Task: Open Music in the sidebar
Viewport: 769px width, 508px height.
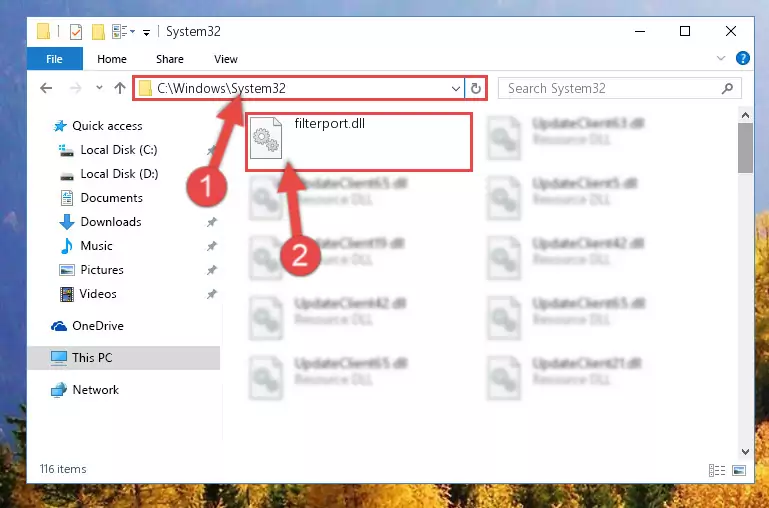Action: click(96, 246)
